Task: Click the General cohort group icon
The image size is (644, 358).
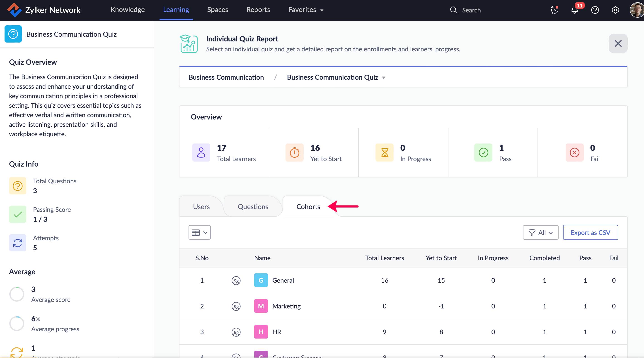Action: 236,280
